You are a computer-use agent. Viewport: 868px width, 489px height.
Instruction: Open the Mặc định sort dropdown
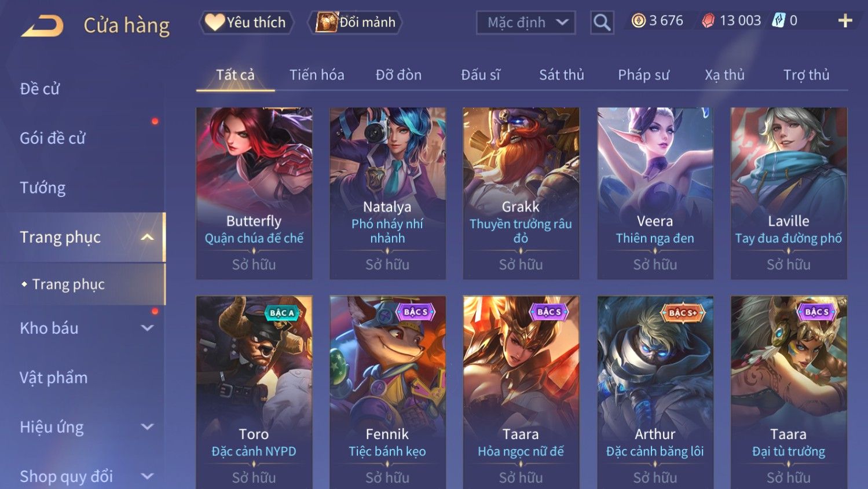pos(526,23)
